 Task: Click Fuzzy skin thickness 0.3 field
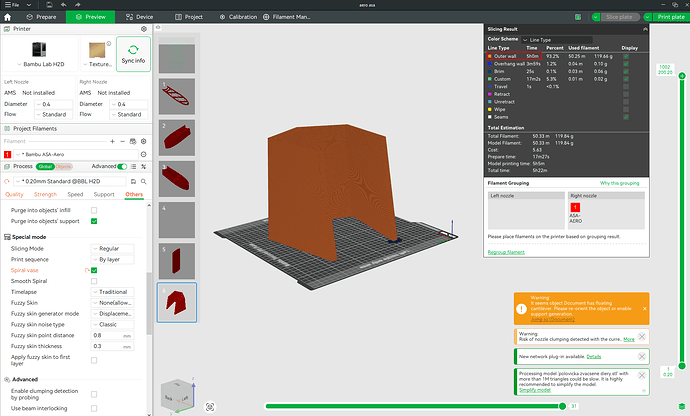click(112, 346)
